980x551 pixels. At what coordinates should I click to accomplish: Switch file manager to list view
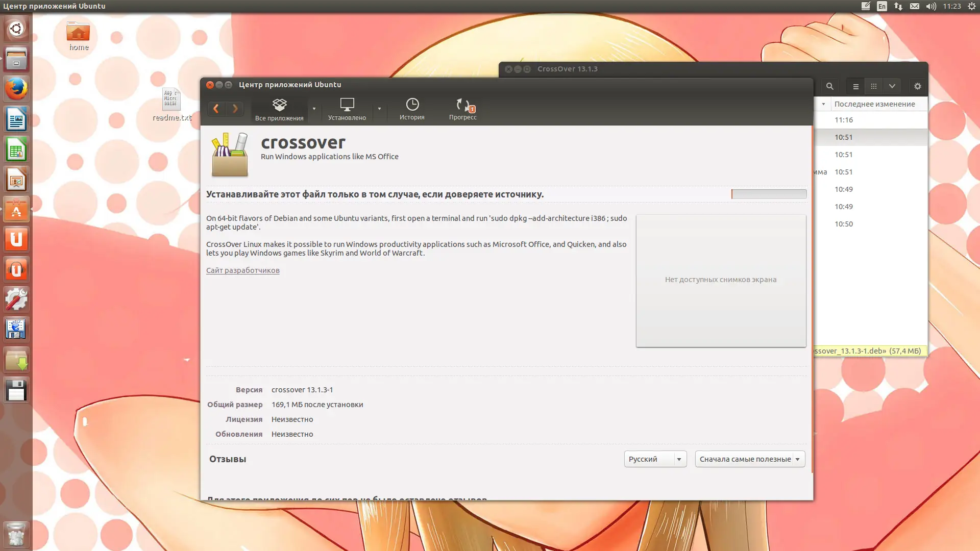[856, 86]
